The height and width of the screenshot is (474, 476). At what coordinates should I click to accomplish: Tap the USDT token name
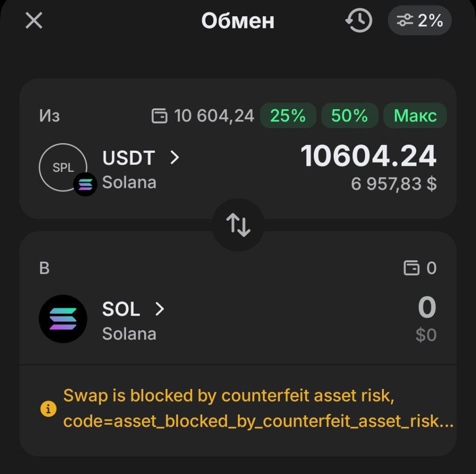tap(128, 158)
